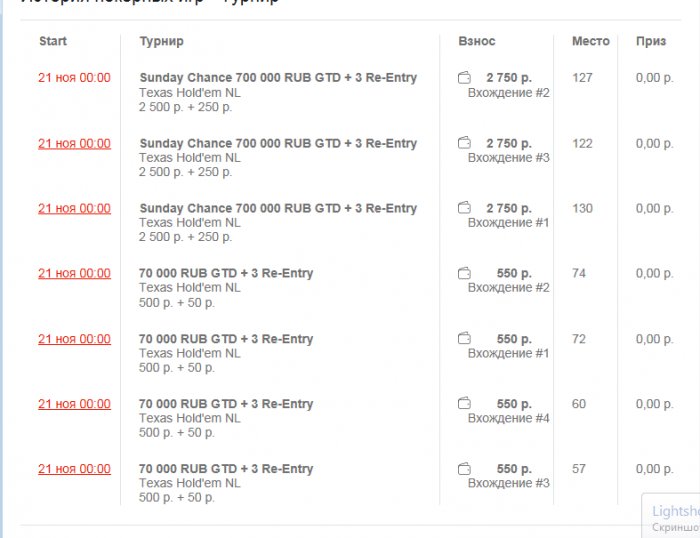Click wallet icon for Sunday Chance Вхождение #1
This screenshot has width=700, height=538.
point(464,208)
